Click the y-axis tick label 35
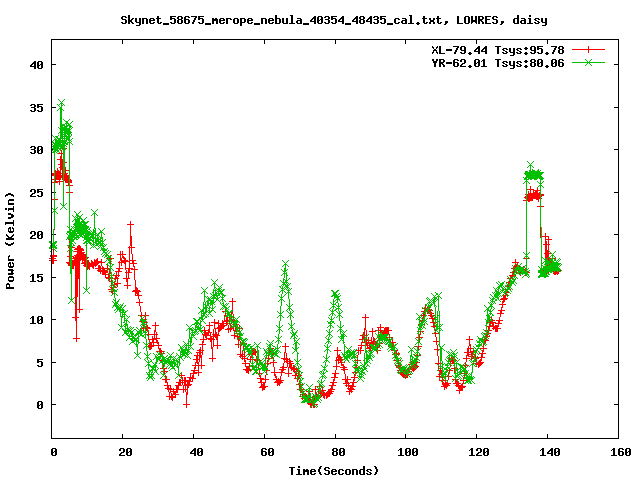Image resolution: width=640 pixels, height=480 pixels. coord(36,108)
